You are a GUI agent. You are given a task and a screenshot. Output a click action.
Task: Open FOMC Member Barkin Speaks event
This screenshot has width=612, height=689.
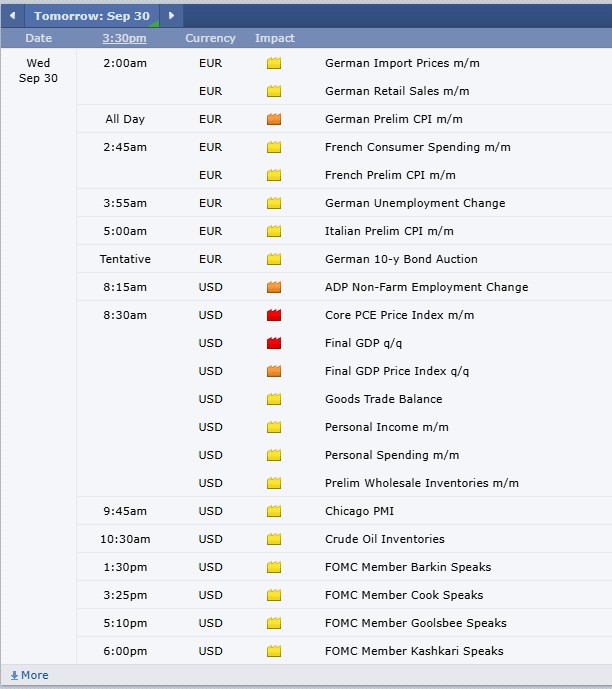[408, 567]
